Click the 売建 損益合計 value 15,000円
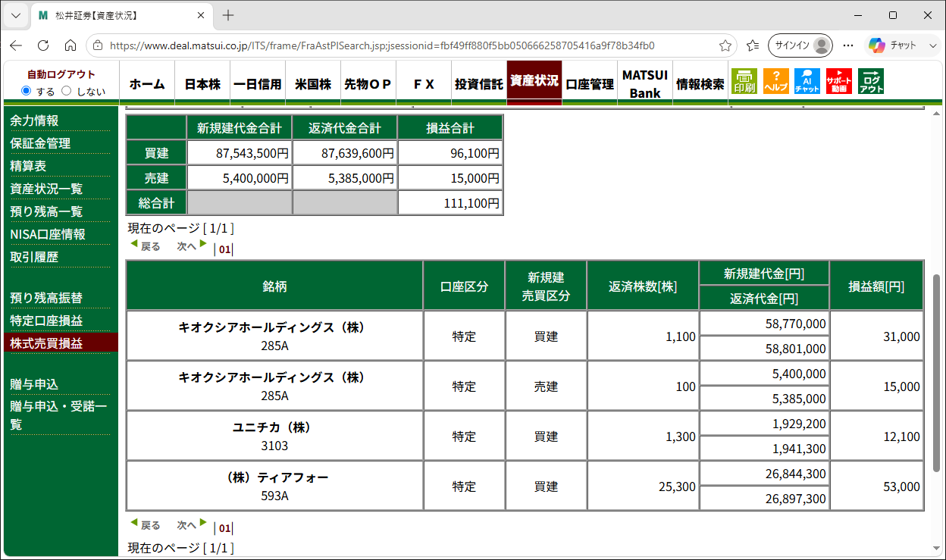 coord(450,178)
